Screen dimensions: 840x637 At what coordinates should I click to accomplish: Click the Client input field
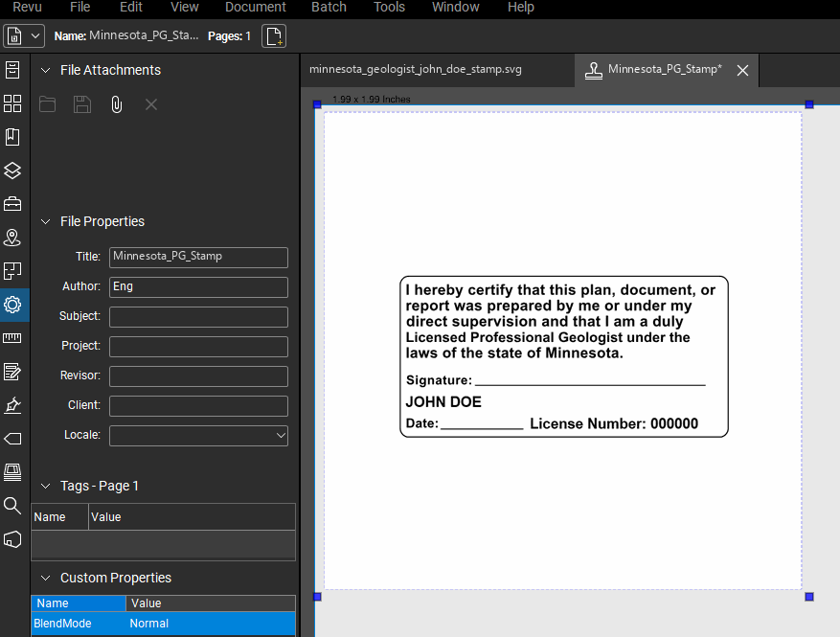pos(199,406)
